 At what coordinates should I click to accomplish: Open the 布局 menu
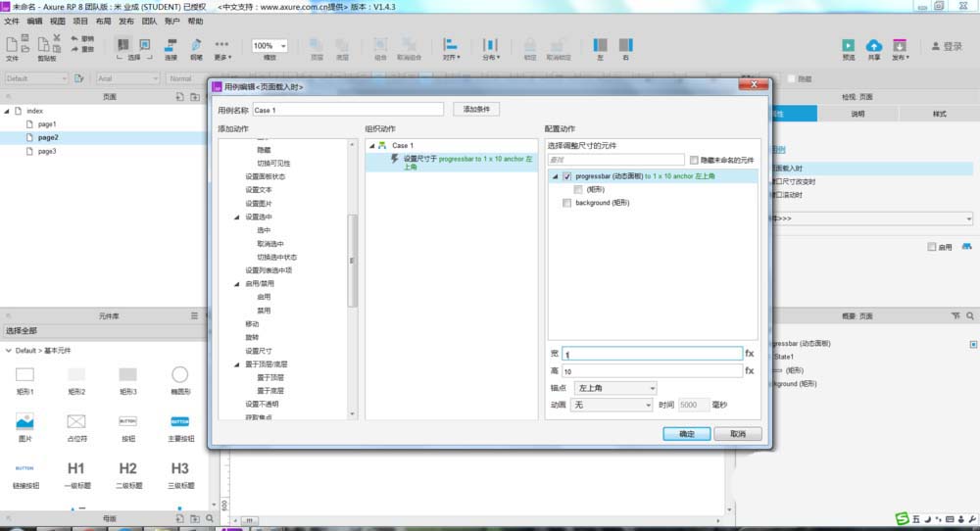[103, 22]
